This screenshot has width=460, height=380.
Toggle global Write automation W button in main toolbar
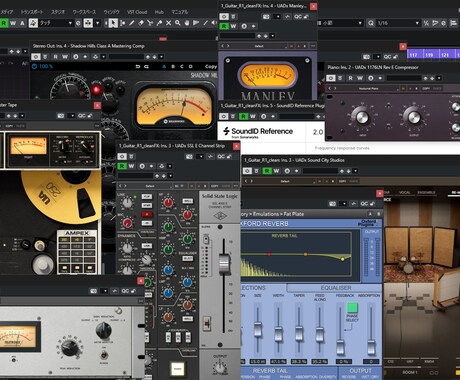[x=13, y=23]
